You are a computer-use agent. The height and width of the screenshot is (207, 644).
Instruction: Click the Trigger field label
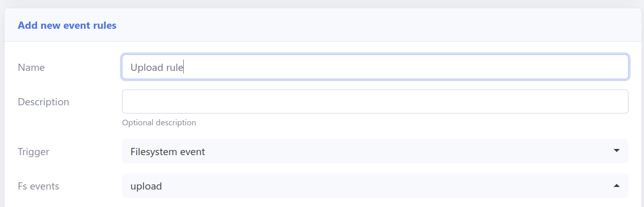pyautogui.click(x=33, y=152)
